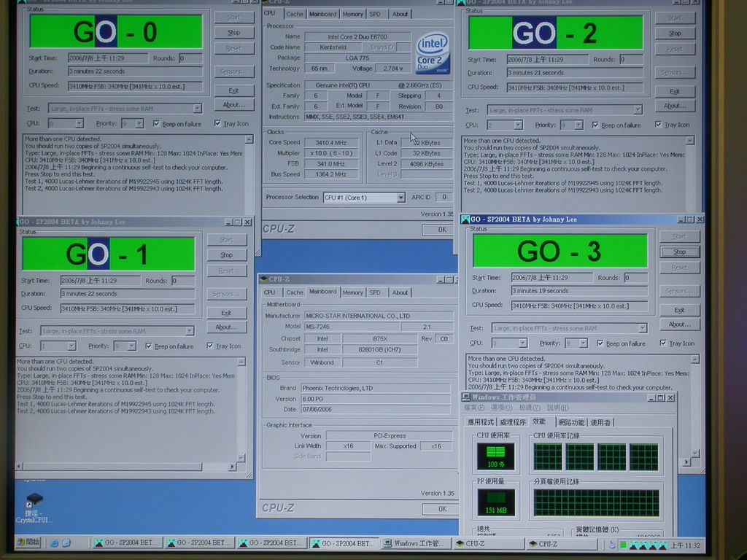Toggle Tray Icon checkbox in GO - 1 window
The height and width of the screenshot is (560, 747).
209,346
